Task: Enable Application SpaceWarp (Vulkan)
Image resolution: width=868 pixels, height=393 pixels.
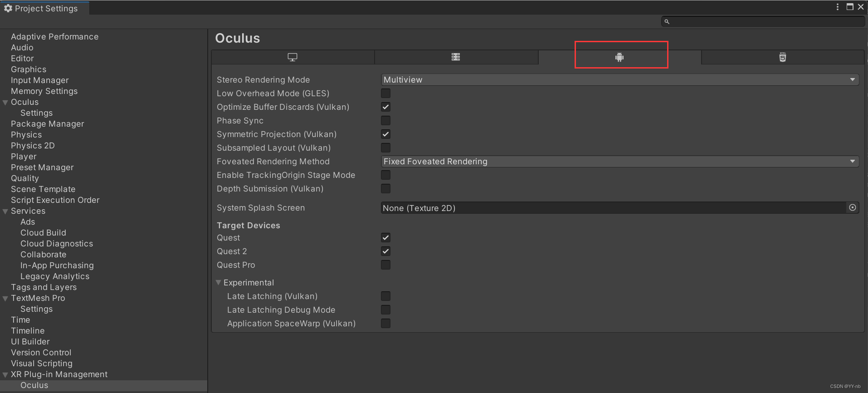Action: [385, 324]
